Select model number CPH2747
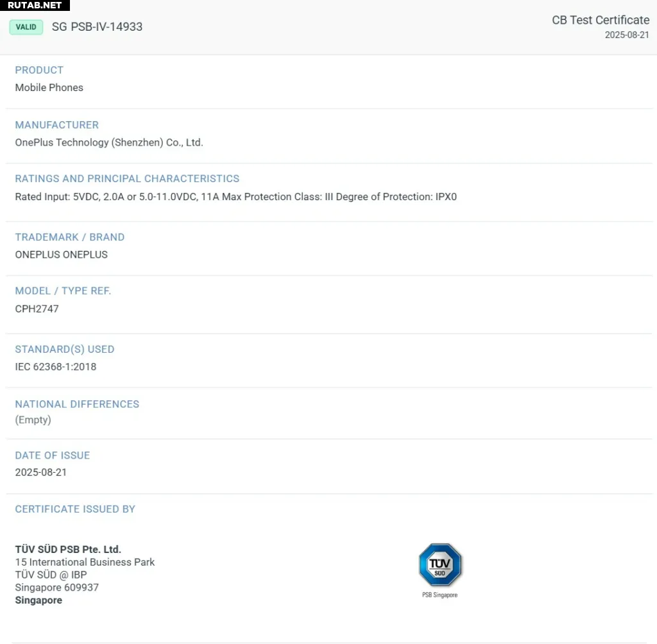657x644 pixels. pyautogui.click(x=37, y=309)
